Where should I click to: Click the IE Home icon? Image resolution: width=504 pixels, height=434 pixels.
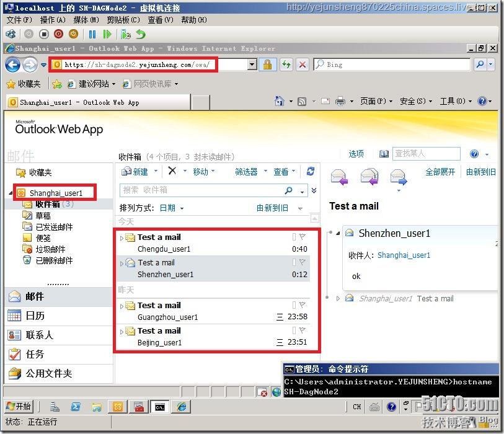point(280,101)
